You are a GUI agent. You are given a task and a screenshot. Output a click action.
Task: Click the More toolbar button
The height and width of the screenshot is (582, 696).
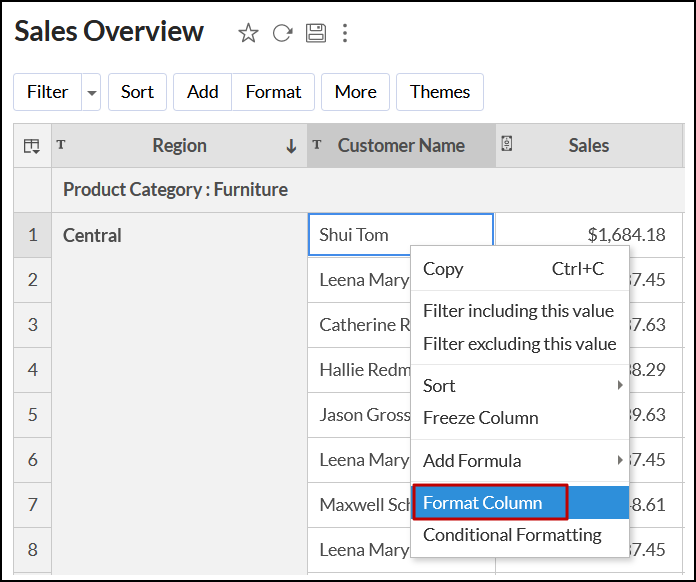pos(355,92)
